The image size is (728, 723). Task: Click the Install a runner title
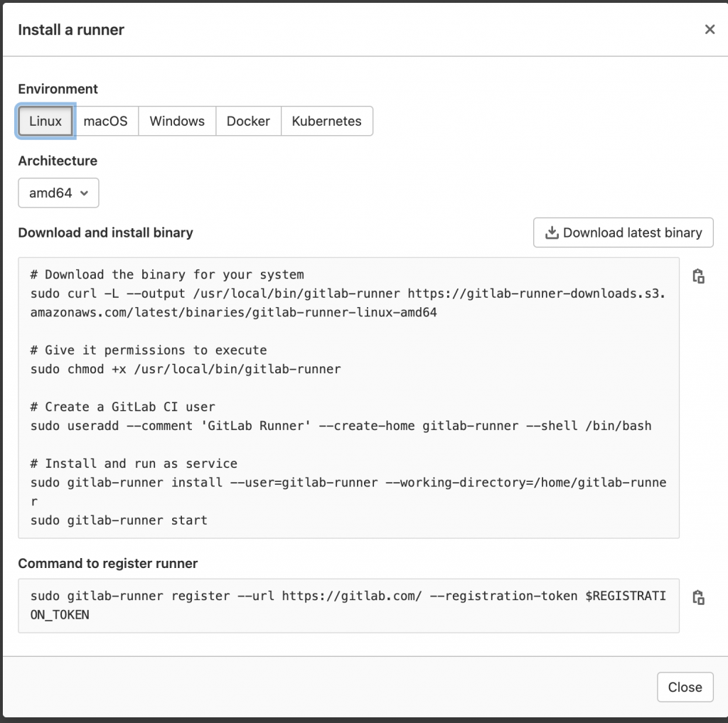tap(71, 30)
